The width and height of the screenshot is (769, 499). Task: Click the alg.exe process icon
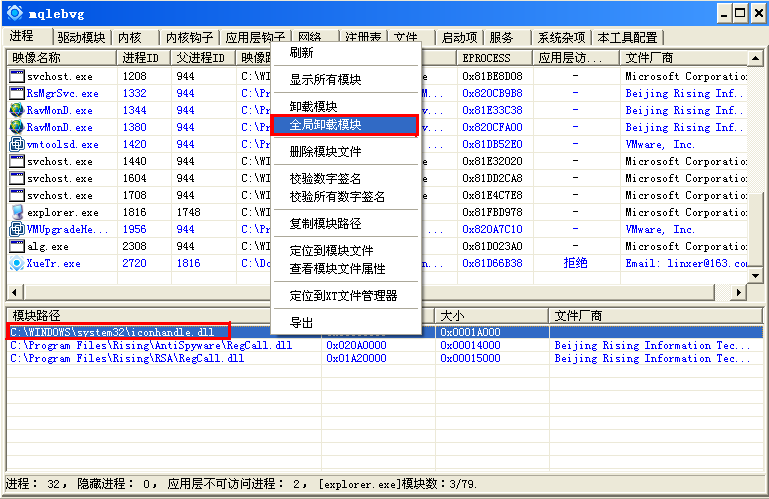coord(17,246)
